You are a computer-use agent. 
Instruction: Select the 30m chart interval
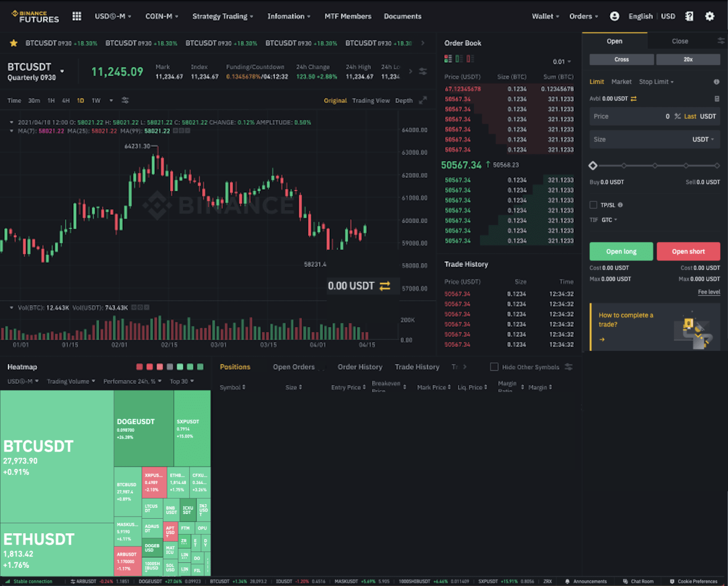point(34,101)
